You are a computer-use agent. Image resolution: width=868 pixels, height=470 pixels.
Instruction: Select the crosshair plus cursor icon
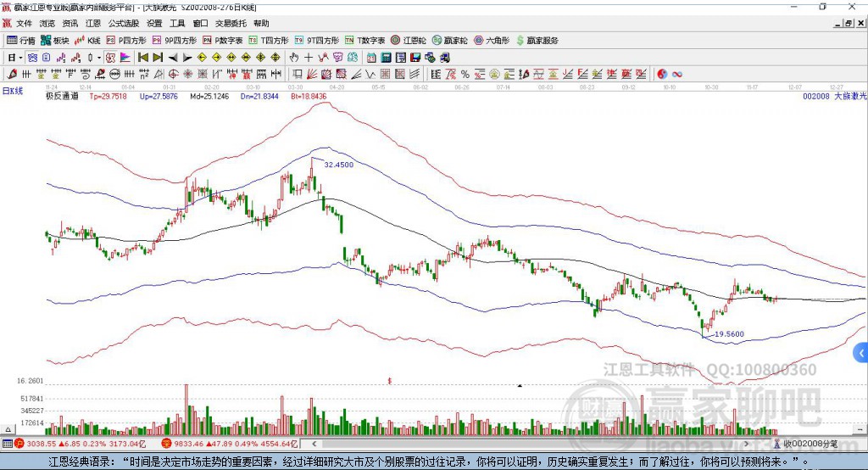coord(309,57)
